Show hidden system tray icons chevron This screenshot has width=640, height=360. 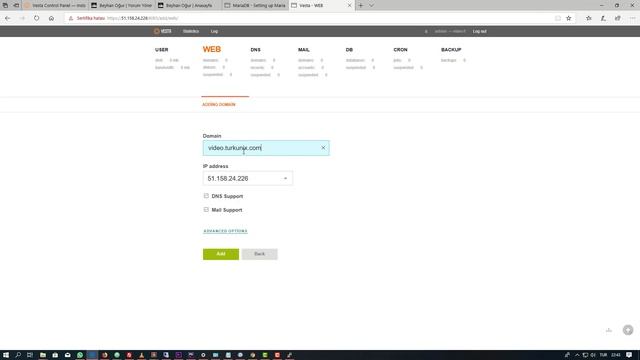click(x=577, y=355)
